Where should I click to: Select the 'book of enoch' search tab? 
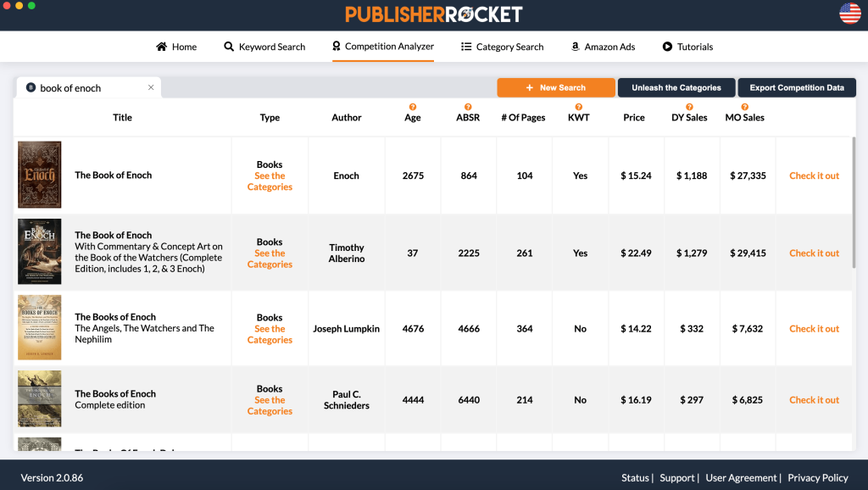click(x=88, y=87)
